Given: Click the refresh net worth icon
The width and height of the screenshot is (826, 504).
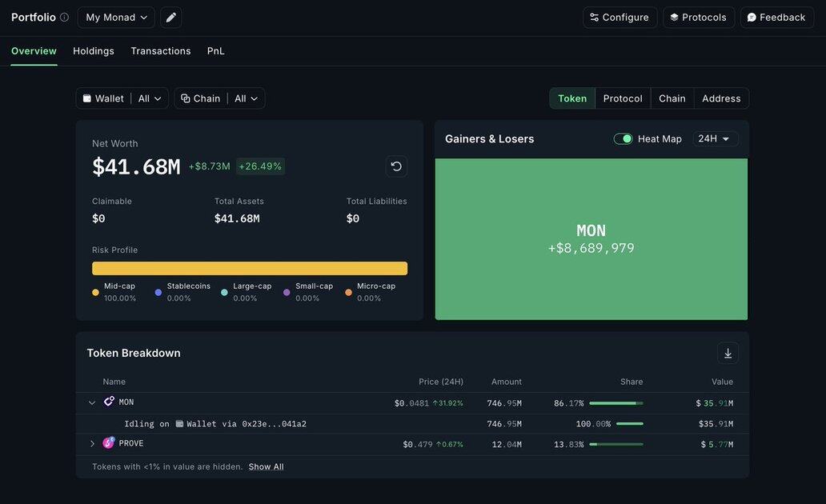Looking at the screenshot, I should [x=396, y=166].
